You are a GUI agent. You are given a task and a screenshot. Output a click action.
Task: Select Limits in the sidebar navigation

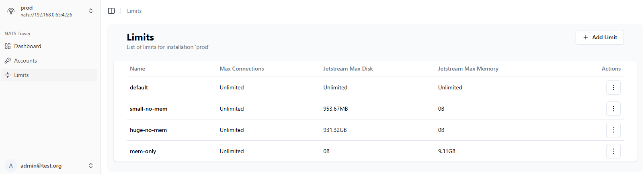click(x=49, y=75)
